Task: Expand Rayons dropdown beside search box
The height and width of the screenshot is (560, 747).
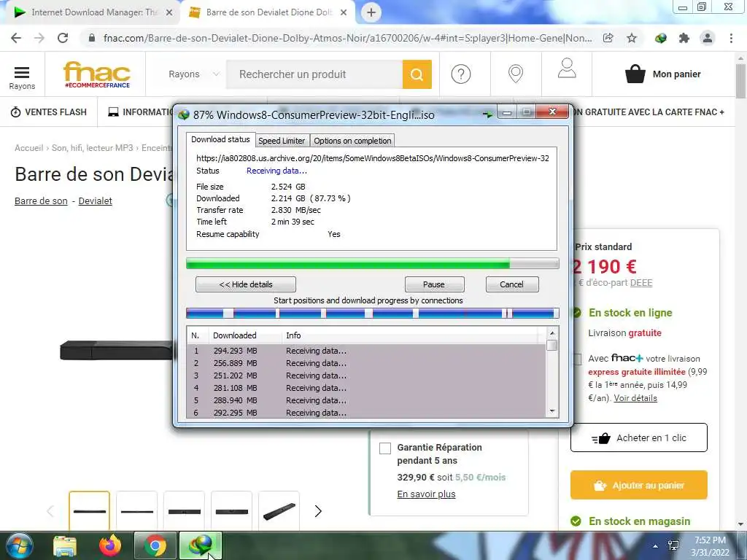Action: coord(194,74)
